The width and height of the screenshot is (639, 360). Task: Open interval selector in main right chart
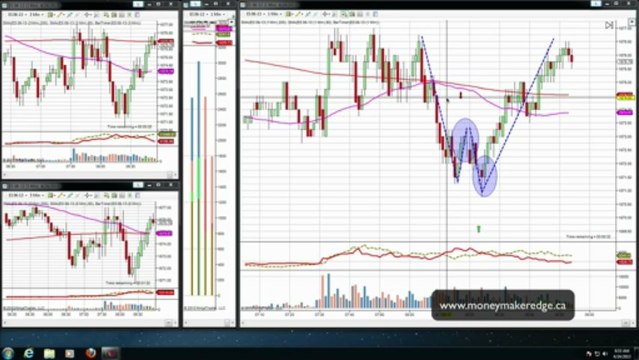275,14
